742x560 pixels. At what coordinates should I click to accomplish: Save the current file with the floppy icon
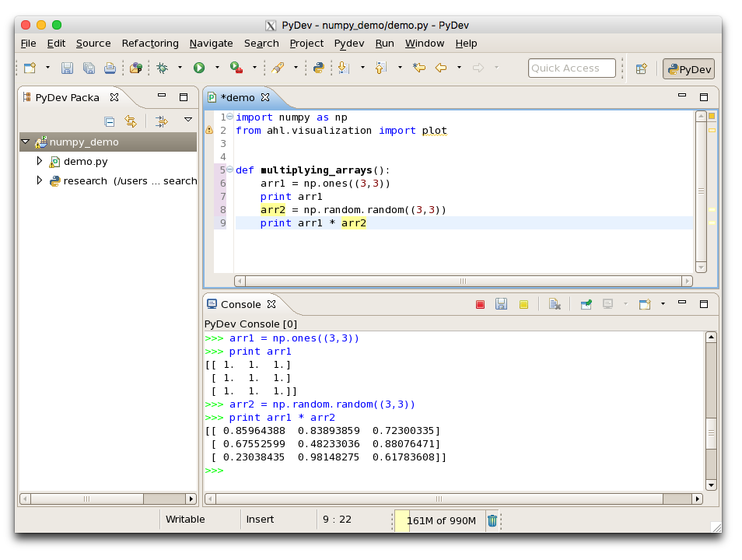(x=67, y=68)
